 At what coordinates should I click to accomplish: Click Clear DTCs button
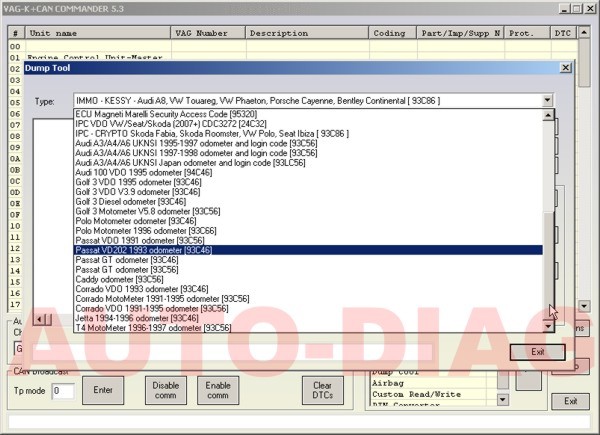click(x=323, y=390)
